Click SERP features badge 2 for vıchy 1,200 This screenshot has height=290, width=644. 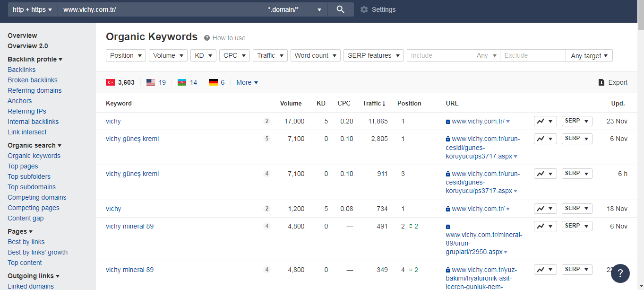coord(266,209)
